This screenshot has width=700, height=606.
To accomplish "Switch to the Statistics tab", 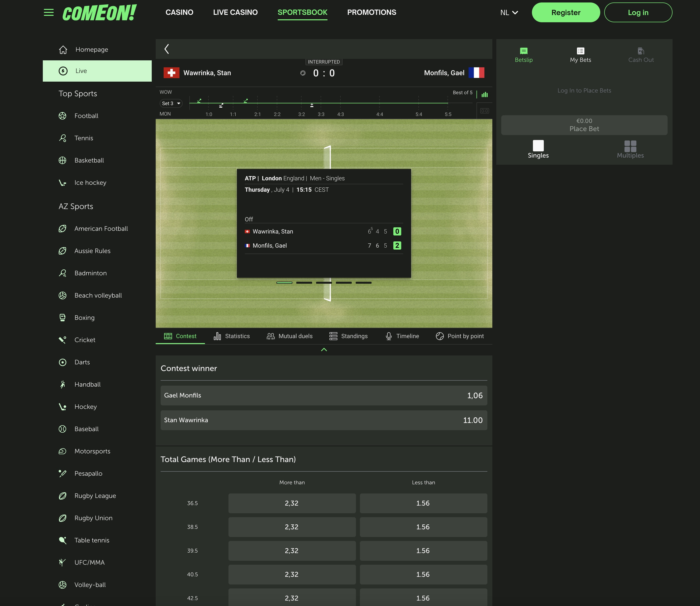I will point(232,336).
